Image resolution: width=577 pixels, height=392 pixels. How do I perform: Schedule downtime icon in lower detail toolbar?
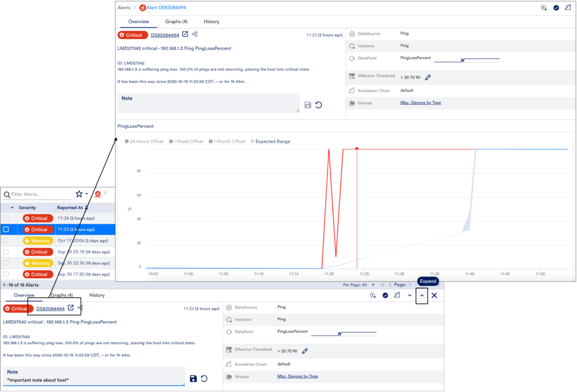point(373,295)
